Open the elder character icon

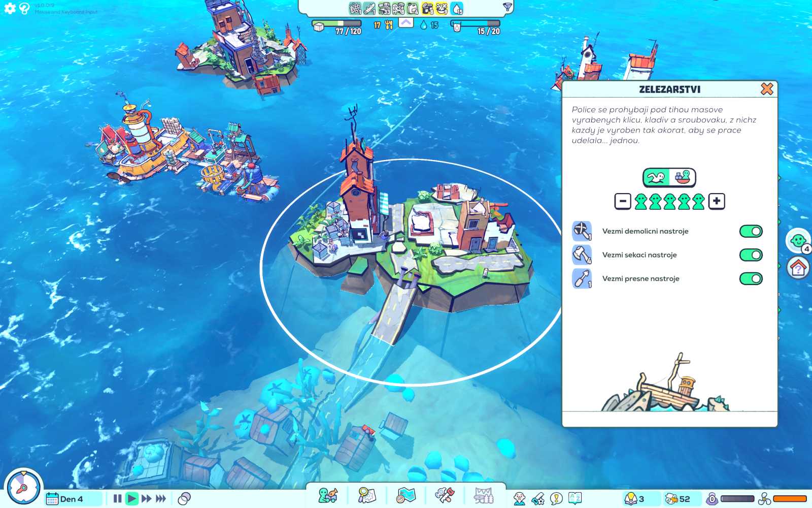(x=519, y=498)
